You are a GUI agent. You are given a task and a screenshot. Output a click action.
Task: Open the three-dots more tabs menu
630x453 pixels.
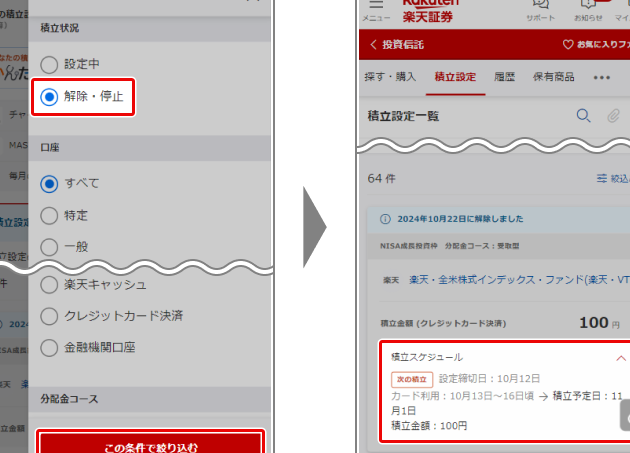pos(602,78)
